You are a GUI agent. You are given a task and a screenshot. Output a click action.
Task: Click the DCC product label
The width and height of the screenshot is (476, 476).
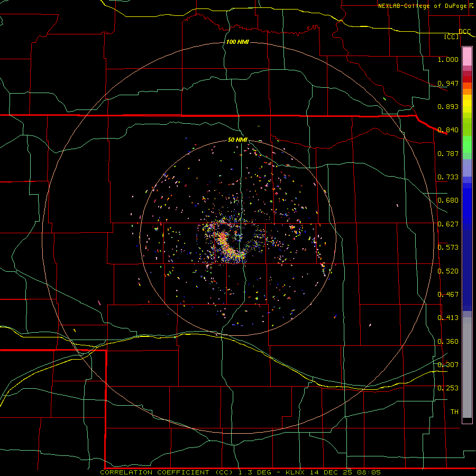click(x=465, y=31)
